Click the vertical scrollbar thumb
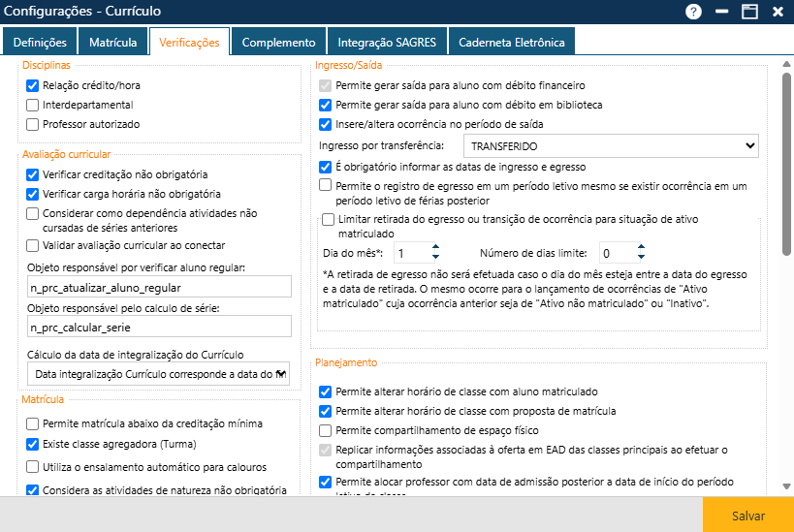This screenshot has width=794, height=532. [x=786, y=164]
